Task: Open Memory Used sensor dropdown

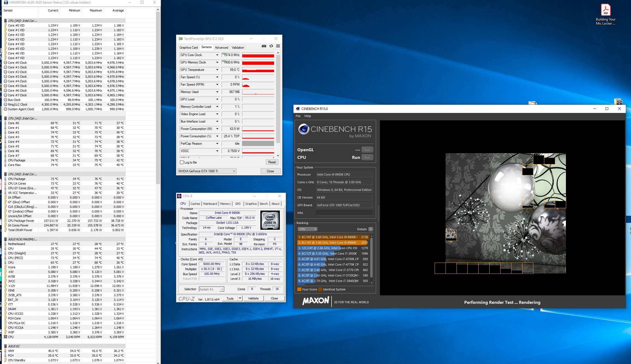Action: coord(217,92)
